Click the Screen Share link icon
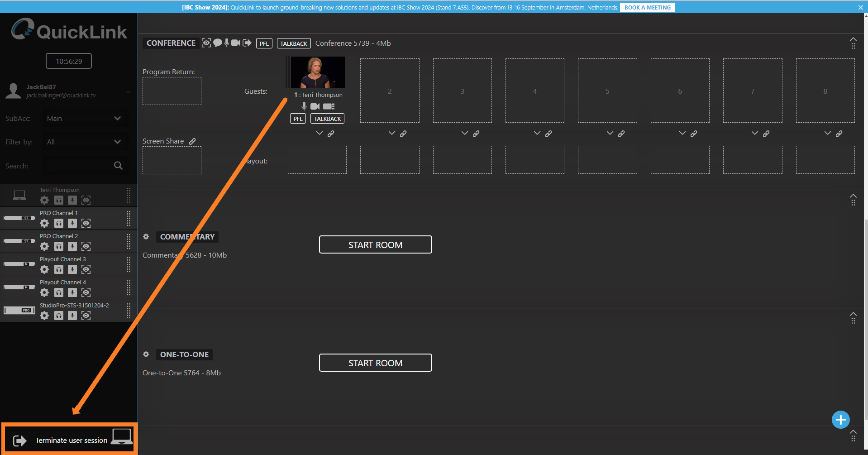 pyautogui.click(x=192, y=141)
